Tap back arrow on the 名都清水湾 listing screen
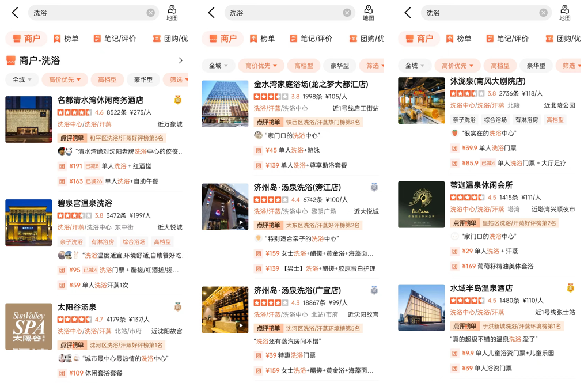 coord(15,13)
